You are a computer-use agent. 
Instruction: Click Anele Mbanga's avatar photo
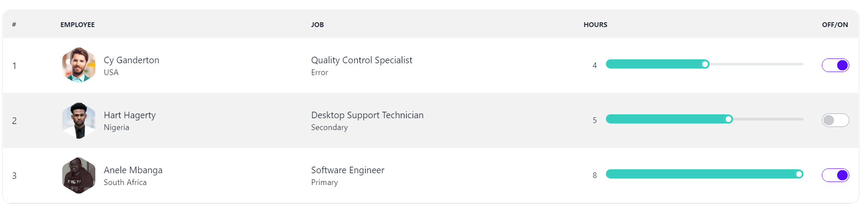point(79,175)
